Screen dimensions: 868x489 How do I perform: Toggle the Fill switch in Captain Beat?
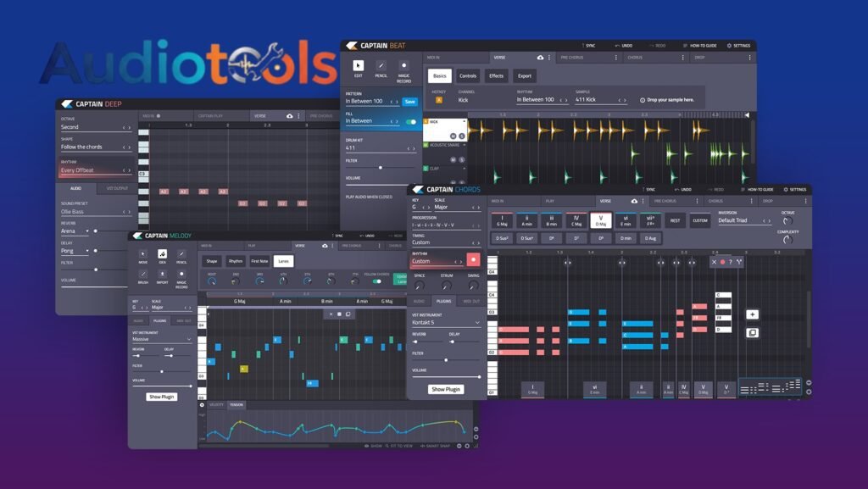click(x=411, y=122)
